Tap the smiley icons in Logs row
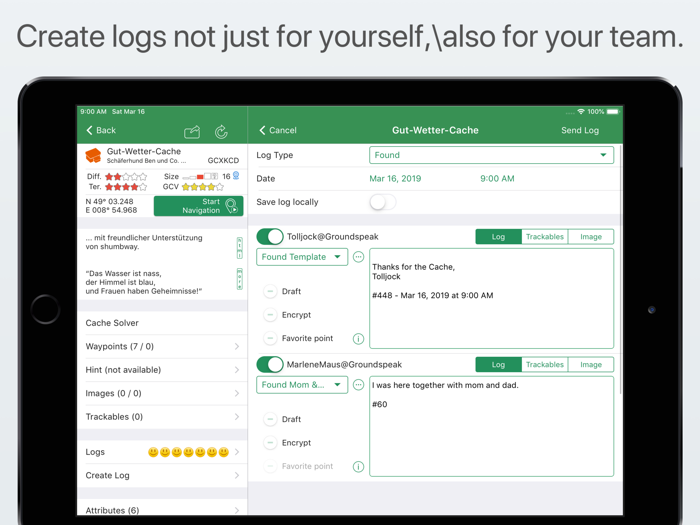The width and height of the screenshot is (700, 525). (188, 452)
